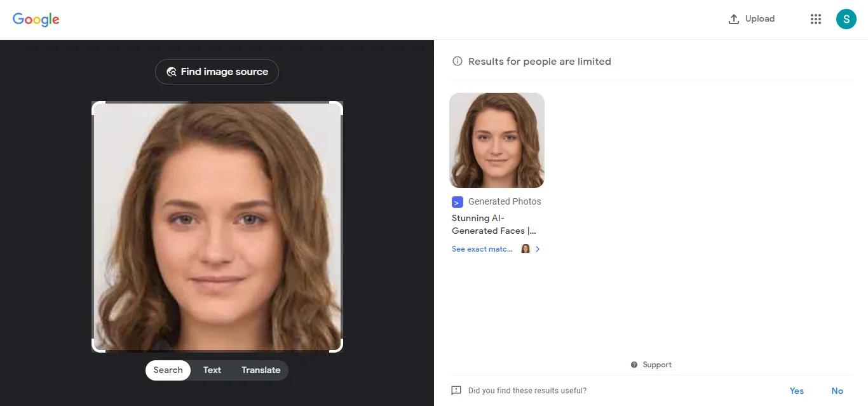Click the Generated Photos source favicon
The height and width of the screenshot is (406, 868).
click(457, 201)
